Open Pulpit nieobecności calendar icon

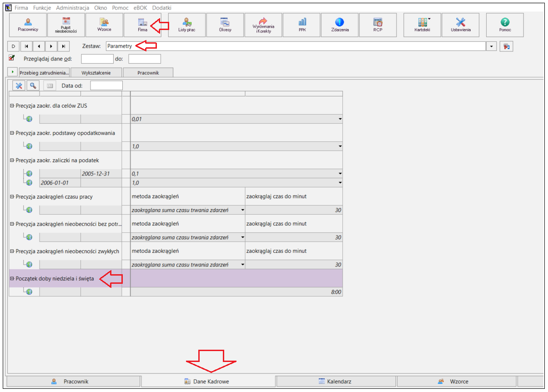(x=66, y=20)
